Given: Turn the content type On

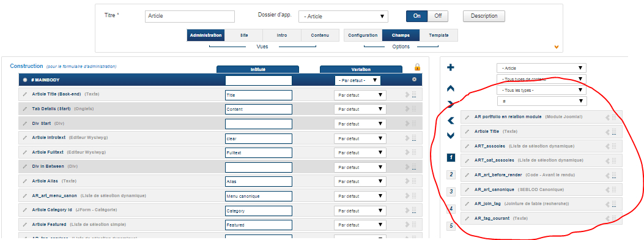Looking at the screenshot, I should pyautogui.click(x=417, y=16).
